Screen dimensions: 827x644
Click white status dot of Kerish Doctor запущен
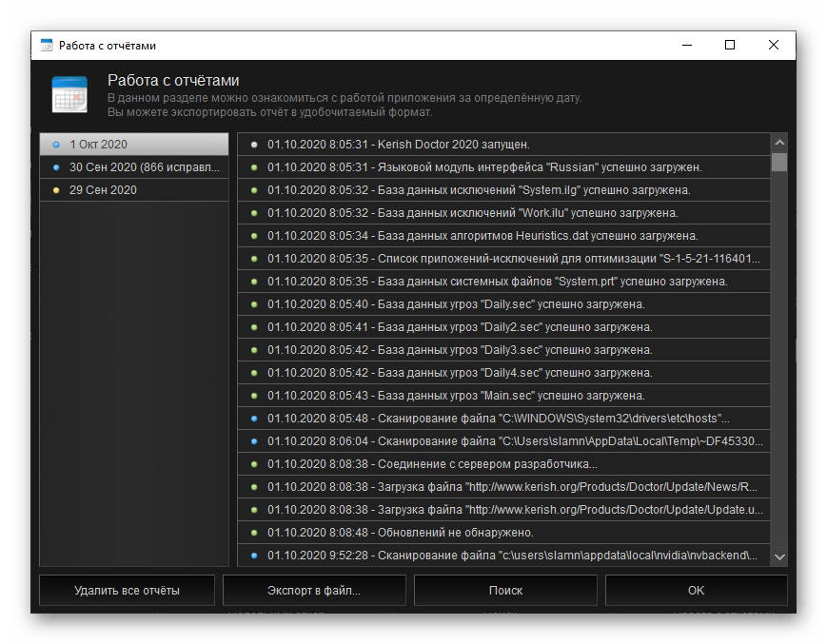[x=254, y=145]
